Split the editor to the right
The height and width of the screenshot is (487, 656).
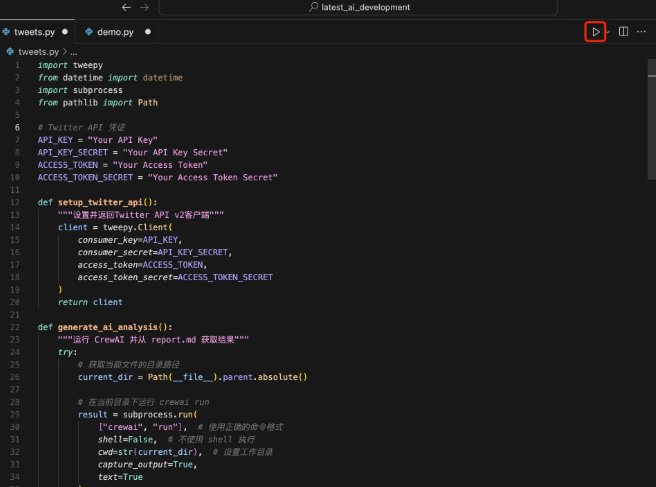[x=623, y=32]
